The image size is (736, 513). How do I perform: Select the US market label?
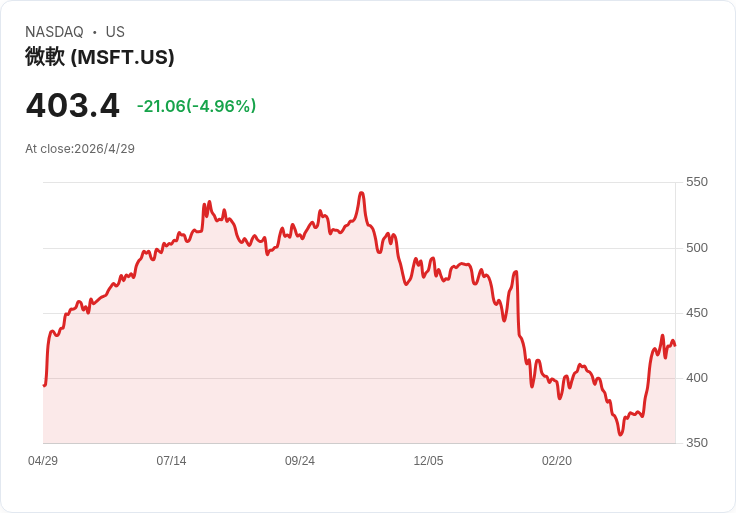point(115,32)
